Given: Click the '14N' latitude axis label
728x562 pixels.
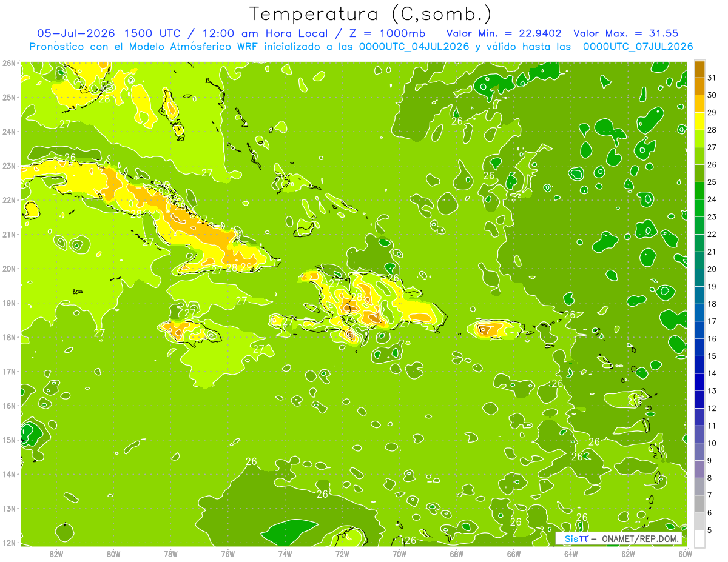Looking at the screenshot, I should 8,474.
